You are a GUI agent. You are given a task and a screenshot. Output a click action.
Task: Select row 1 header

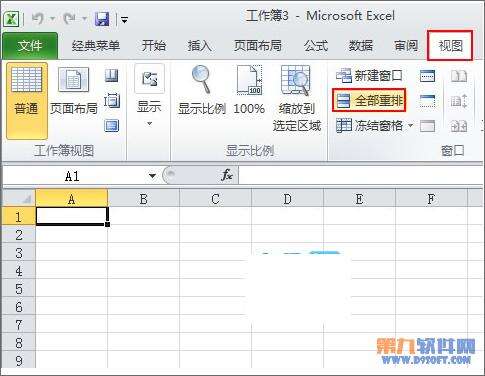pyautogui.click(x=19, y=216)
